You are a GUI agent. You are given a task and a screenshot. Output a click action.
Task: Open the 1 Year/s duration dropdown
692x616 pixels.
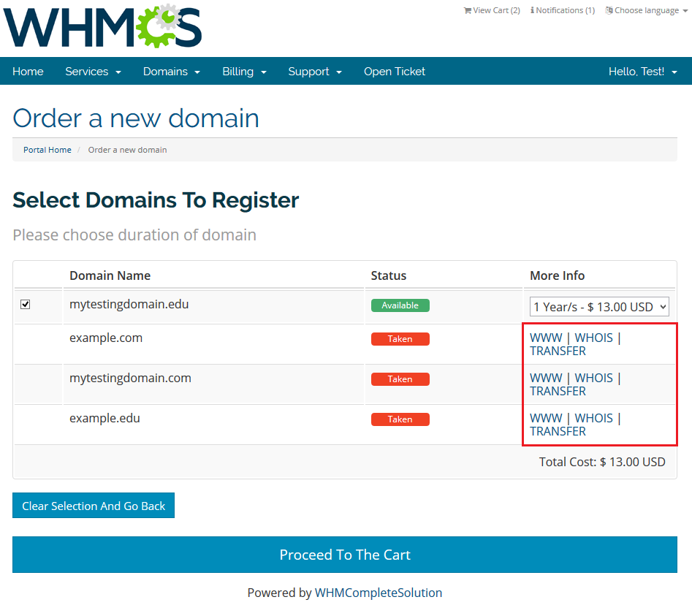pos(599,306)
